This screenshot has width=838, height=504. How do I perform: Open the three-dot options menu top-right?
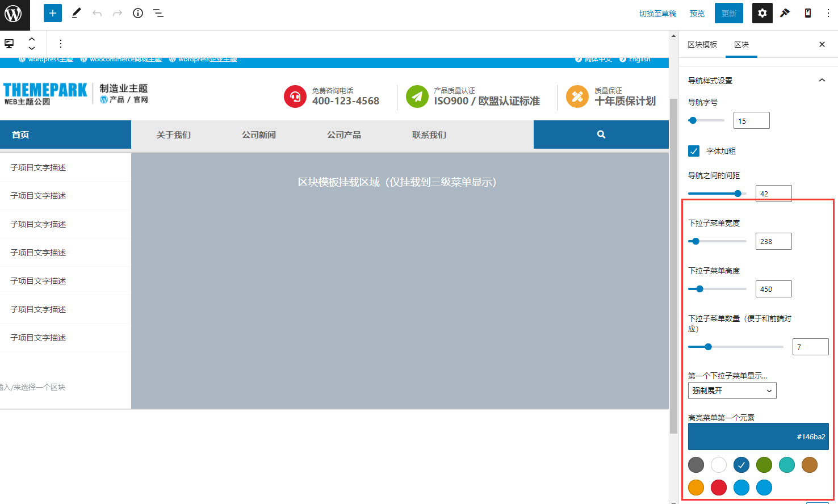pos(828,12)
